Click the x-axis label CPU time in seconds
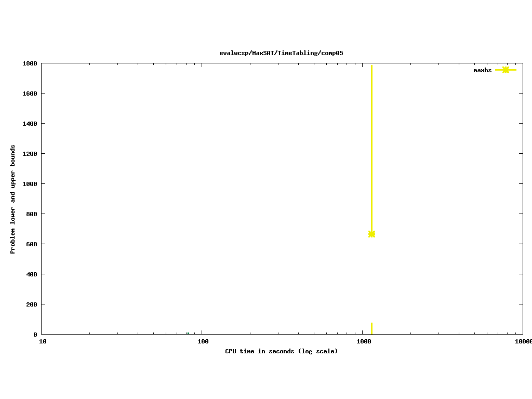Viewport: 532px width, 399px height. [x=281, y=351]
